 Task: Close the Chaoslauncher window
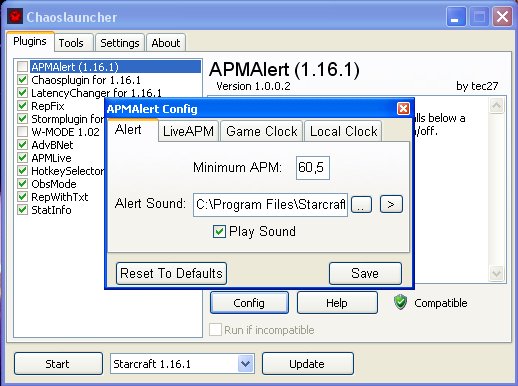point(502,16)
